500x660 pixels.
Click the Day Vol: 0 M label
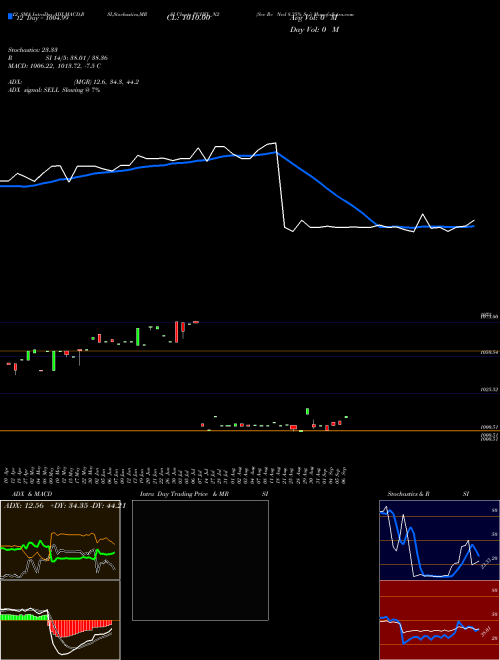(x=314, y=30)
